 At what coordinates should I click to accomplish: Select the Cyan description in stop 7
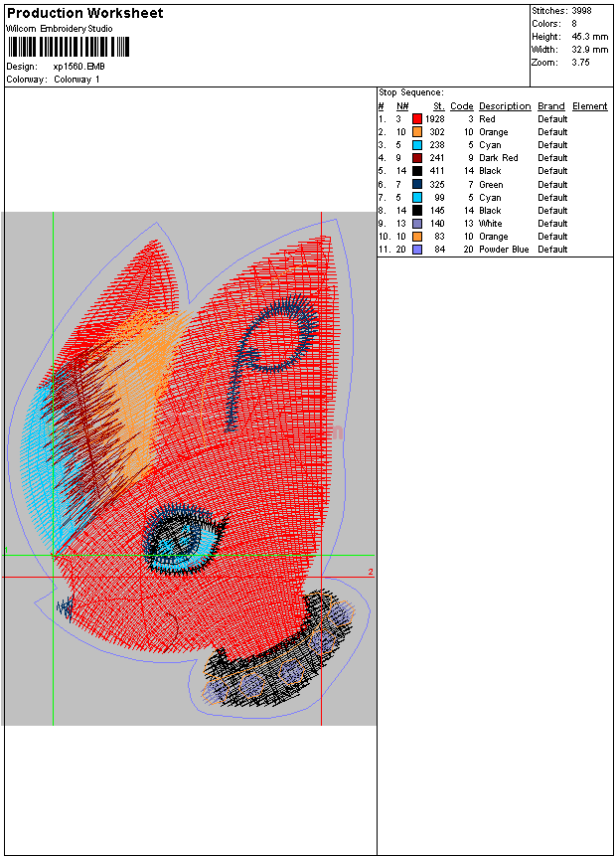(x=490, y=198)
